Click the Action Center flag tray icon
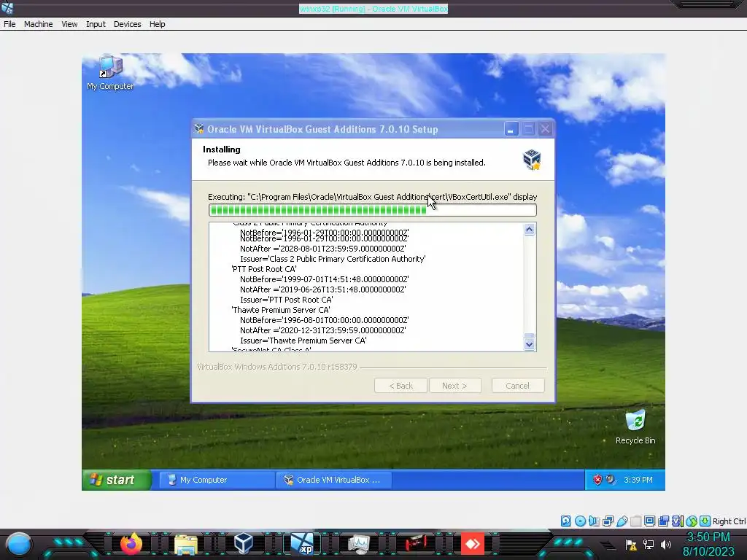 coord(631,545)
